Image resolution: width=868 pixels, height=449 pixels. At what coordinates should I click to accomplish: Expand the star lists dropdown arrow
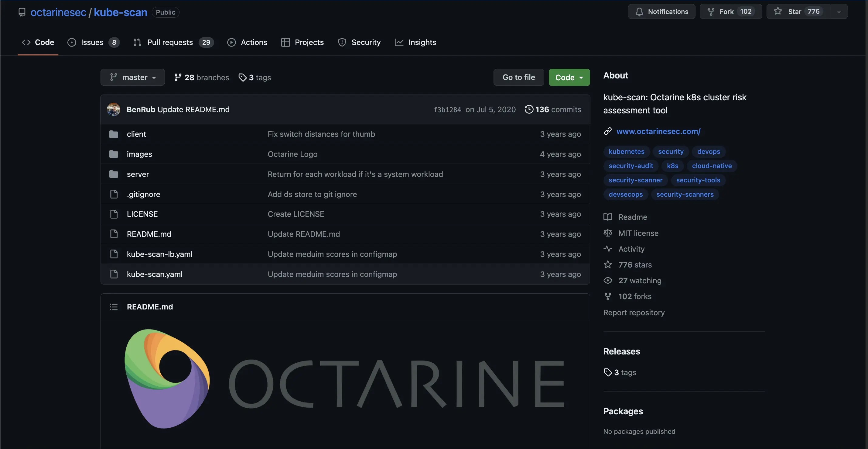point(839,12)
